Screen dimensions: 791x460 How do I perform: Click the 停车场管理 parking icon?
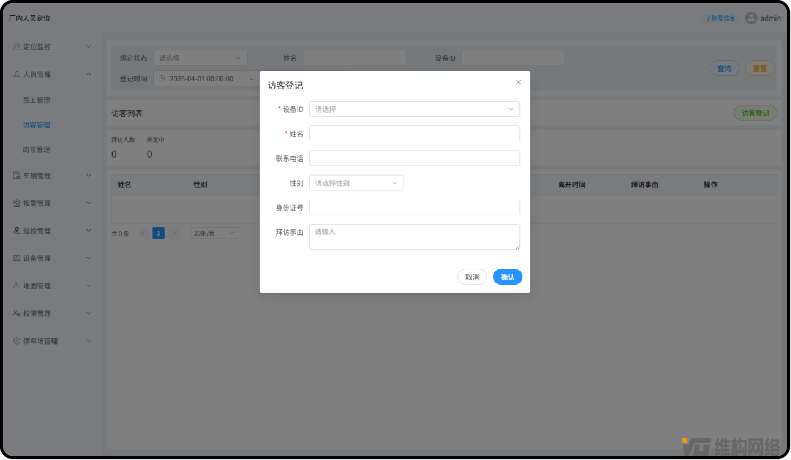click(17, 341)
